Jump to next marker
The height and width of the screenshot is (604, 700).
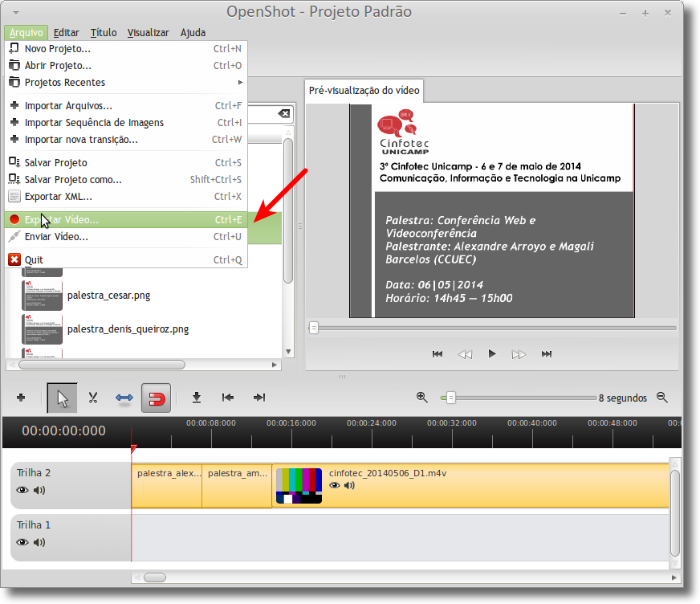coord(259,398)
